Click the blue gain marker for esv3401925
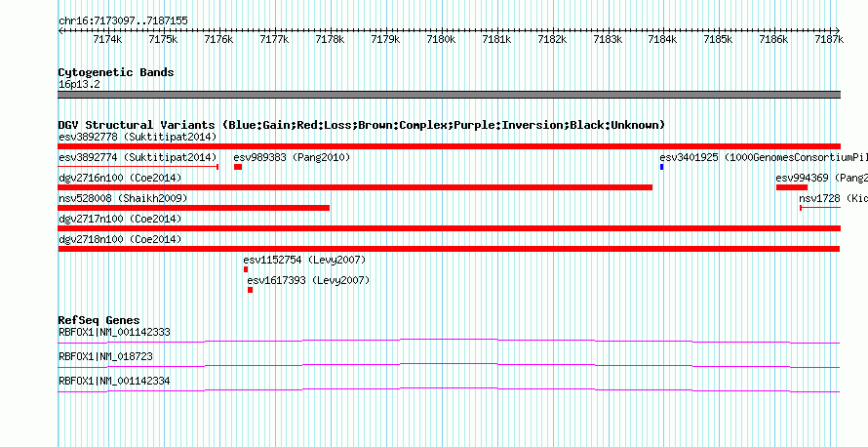This screenshot has height=447, width=868. [661, 167]
